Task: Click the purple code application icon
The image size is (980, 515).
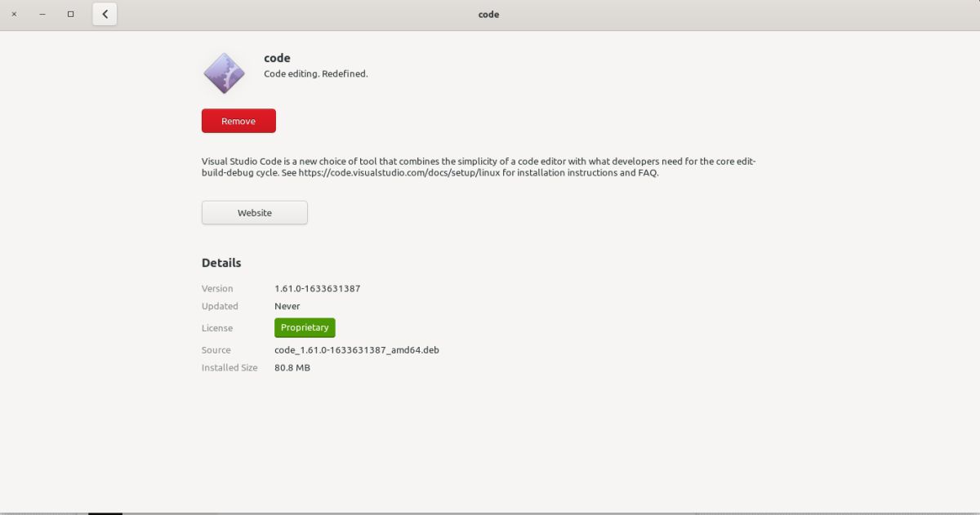Action: tap(224, 73)
